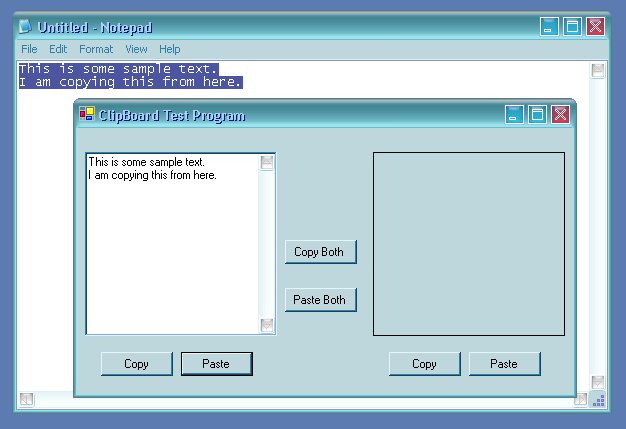The image size is (626, 429).
Task: Click the ClipBoard Test Program title bar icon
Action: 87,114
